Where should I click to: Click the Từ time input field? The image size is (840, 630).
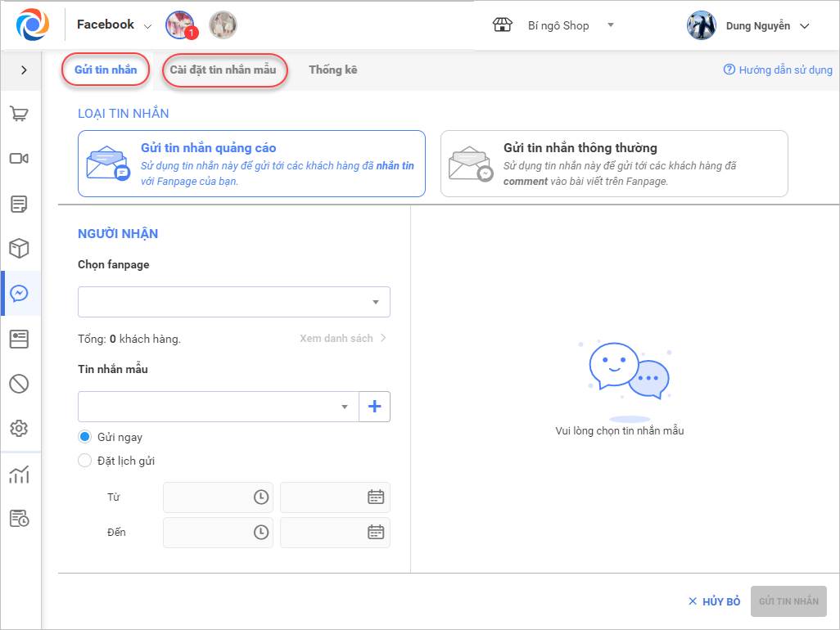tap(218, 497)
